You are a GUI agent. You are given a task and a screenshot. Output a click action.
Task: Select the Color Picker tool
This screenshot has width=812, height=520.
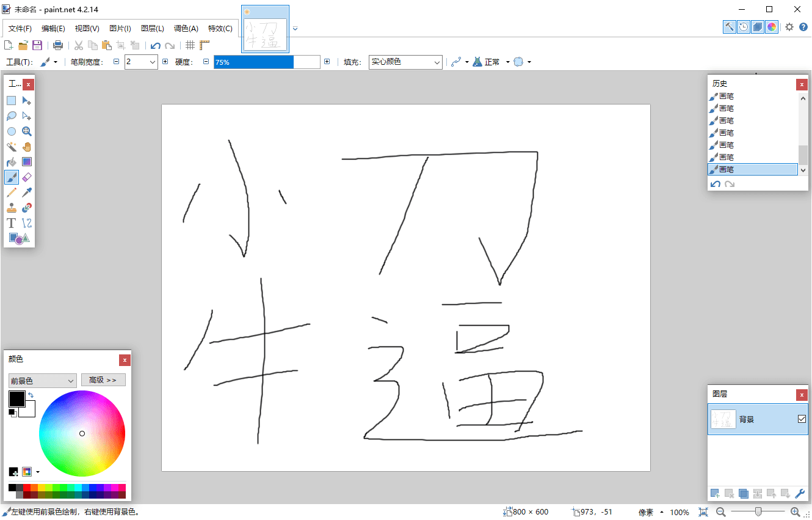click(27, 192)
